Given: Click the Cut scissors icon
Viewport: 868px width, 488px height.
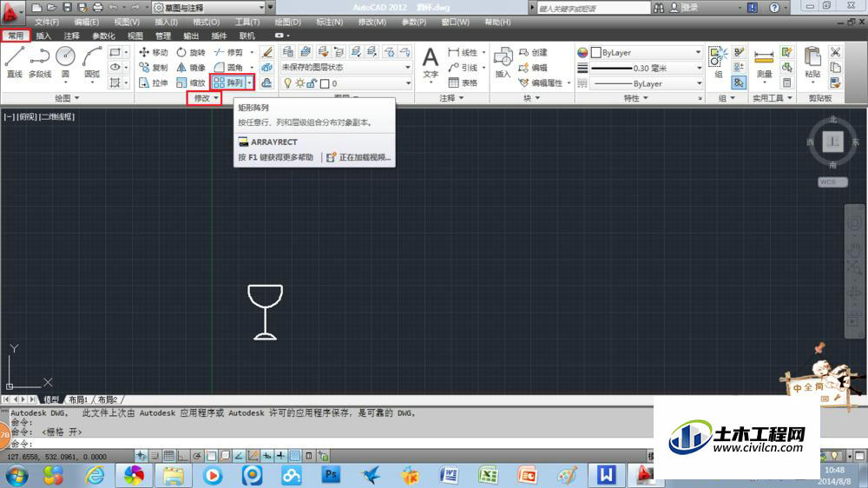Looking at the screenshot, I should click(x=835, y=52).
